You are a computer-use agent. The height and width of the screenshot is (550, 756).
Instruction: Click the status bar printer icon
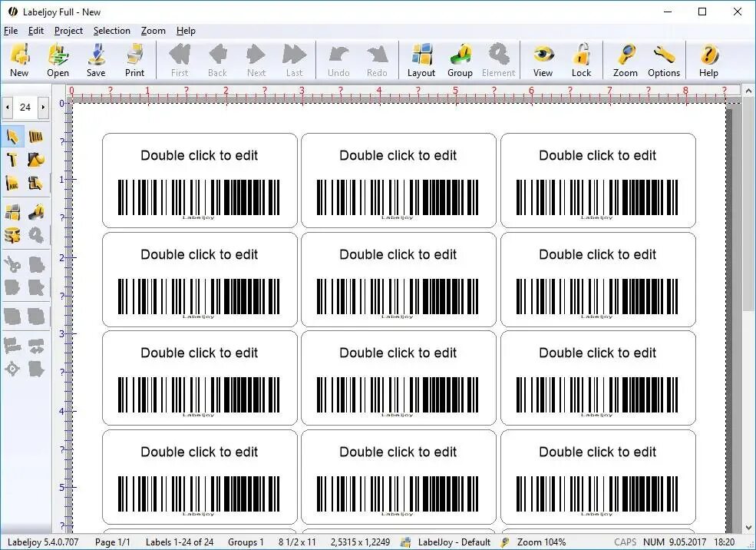[x=406, y=542]
